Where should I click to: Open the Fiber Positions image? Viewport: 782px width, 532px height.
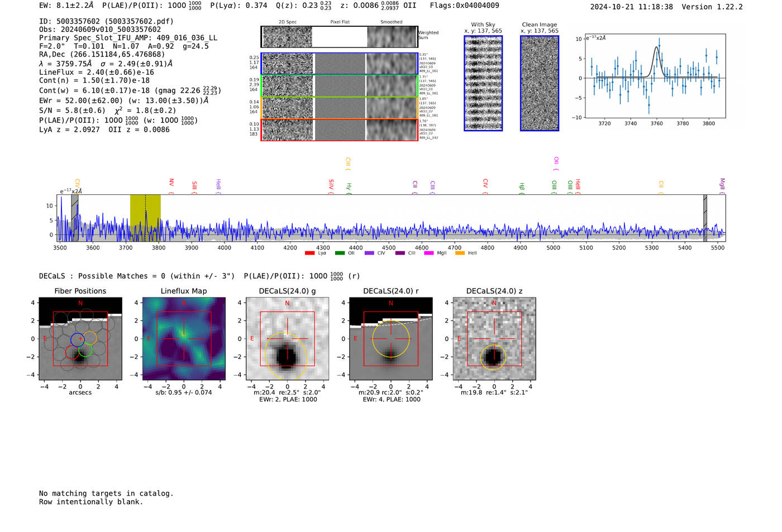point(80,338)
